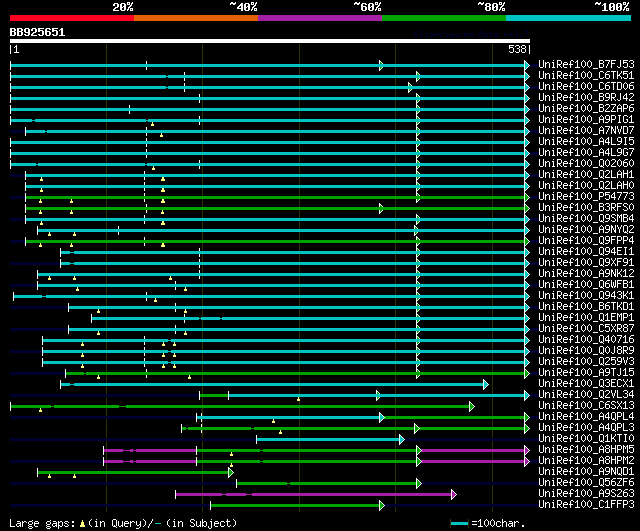Image resolution: width=640 pixels, height=531 pixels.
Task: Click UniRef100_B3RFS0 label
Action: [x=586, y=208]
